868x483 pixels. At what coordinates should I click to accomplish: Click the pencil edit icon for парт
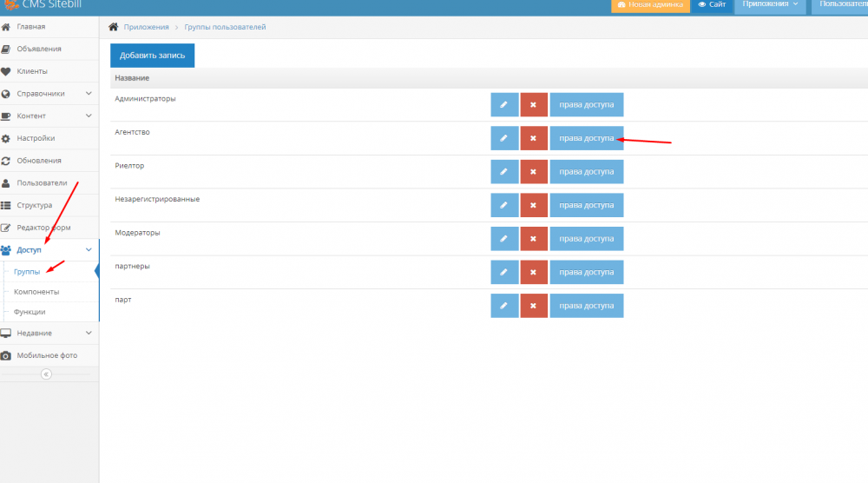504,306
